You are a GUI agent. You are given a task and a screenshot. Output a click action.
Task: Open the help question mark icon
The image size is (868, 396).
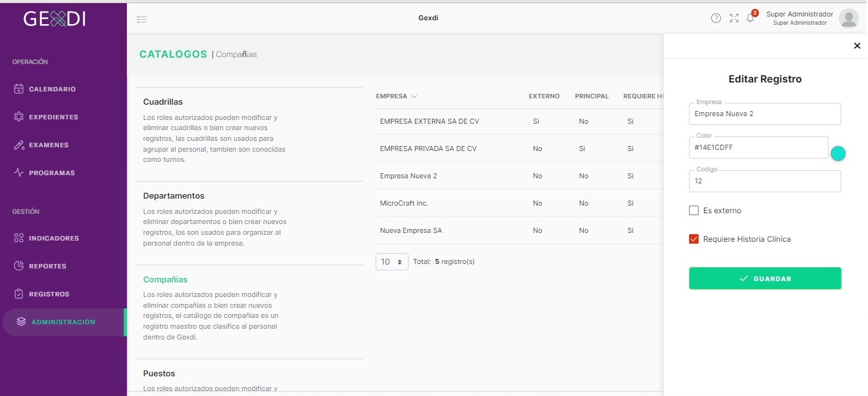[x=716, y=18]
